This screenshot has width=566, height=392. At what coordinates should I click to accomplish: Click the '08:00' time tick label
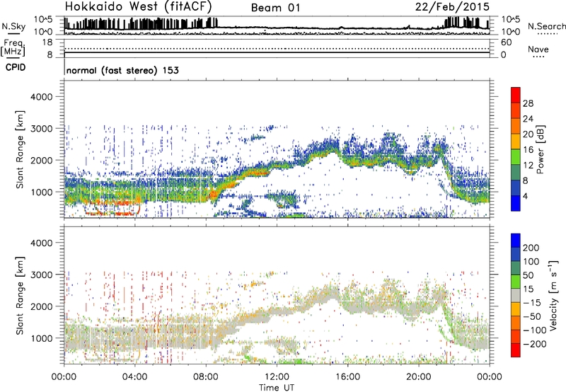pyautogui.click(x=206, y=377)
